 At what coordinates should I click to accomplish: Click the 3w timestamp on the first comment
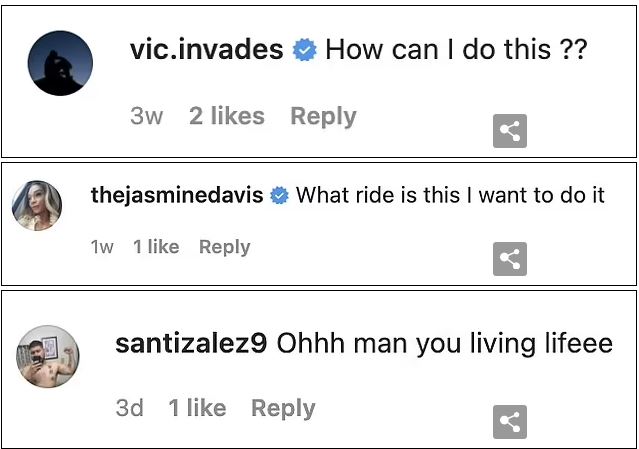pos(146,116)
